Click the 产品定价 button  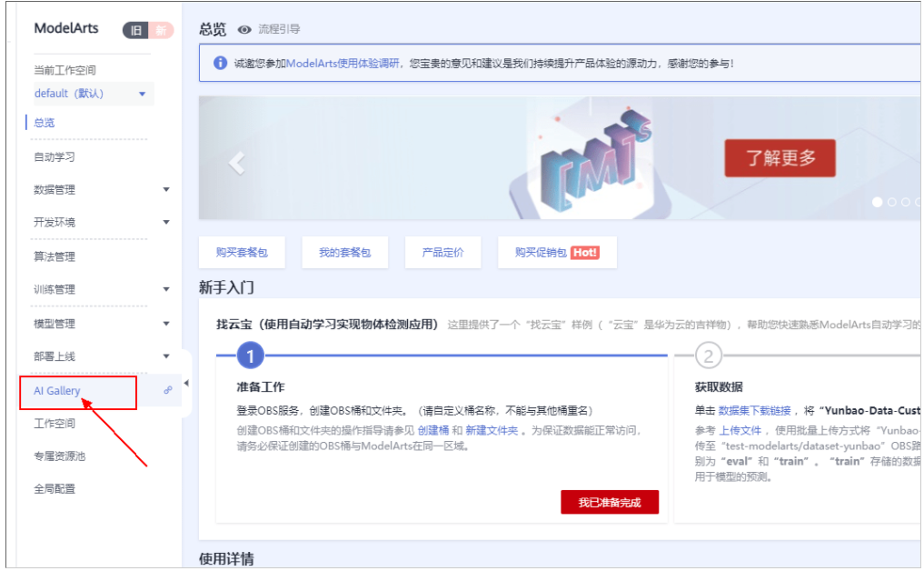click(x=442, y=253)
